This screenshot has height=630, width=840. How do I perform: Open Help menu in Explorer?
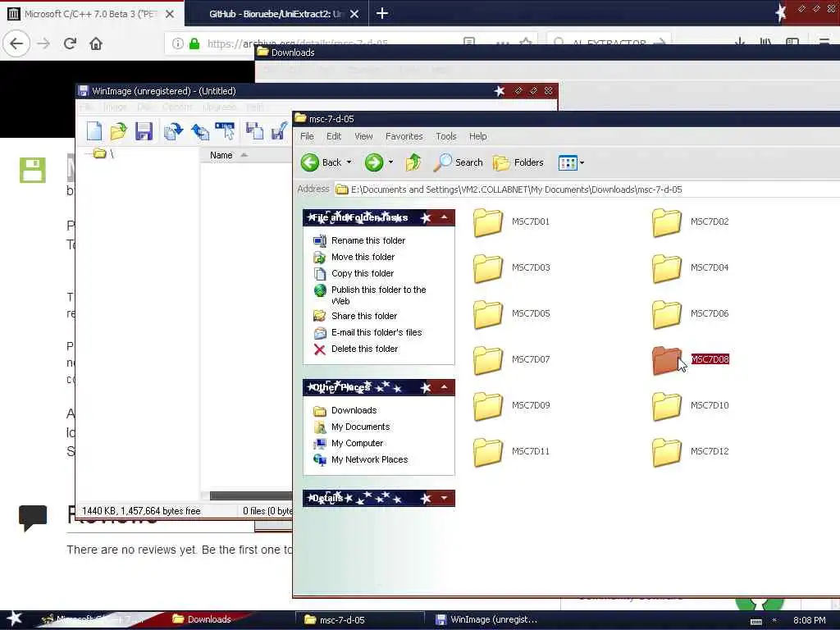[x=478, y=137]
